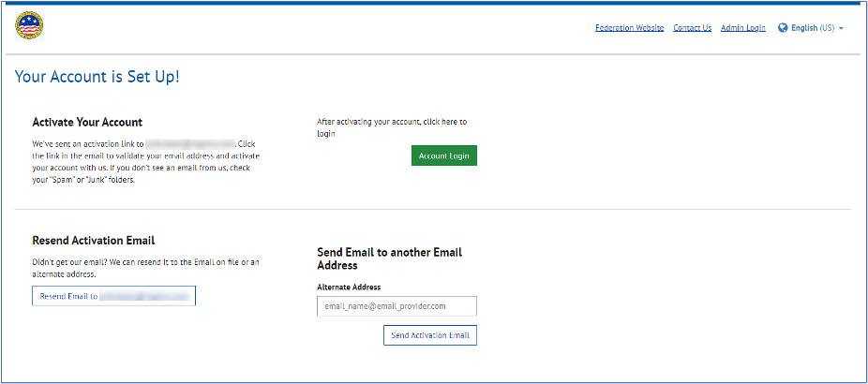
Task: Open the Admin Login link
Action: [743, 28]
